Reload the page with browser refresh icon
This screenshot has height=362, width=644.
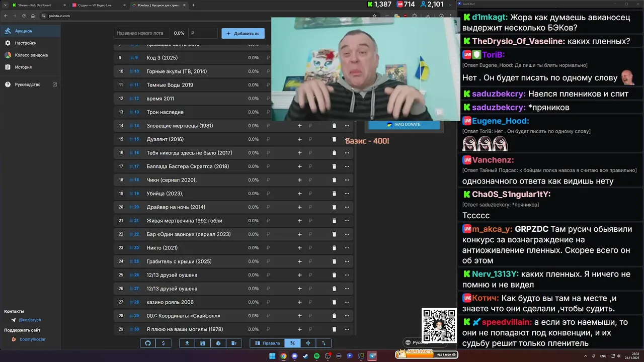click(24, 16)
